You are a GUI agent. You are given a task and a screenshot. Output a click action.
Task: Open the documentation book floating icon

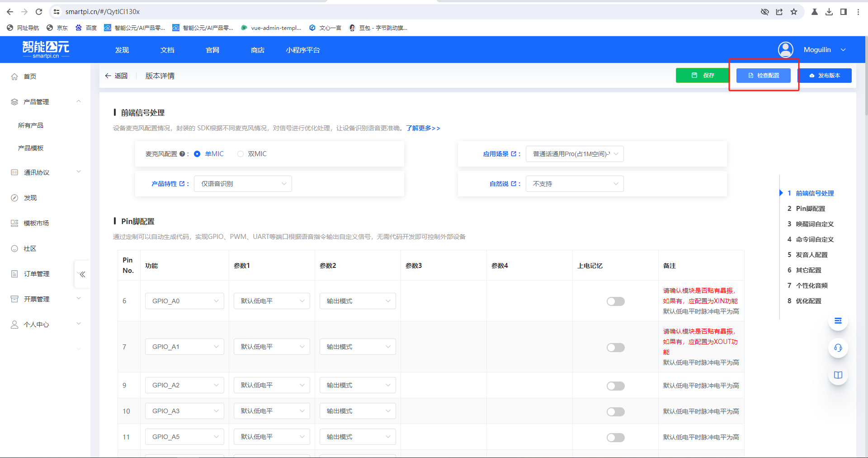tap(838, 375)
